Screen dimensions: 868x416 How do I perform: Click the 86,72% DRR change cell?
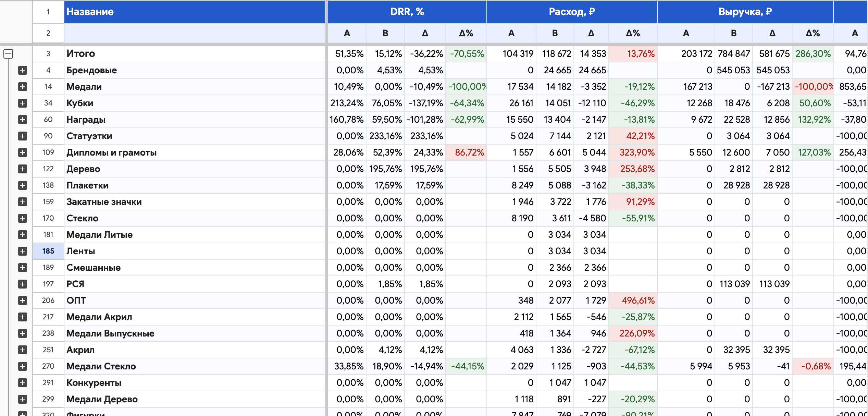pos(466,152)
